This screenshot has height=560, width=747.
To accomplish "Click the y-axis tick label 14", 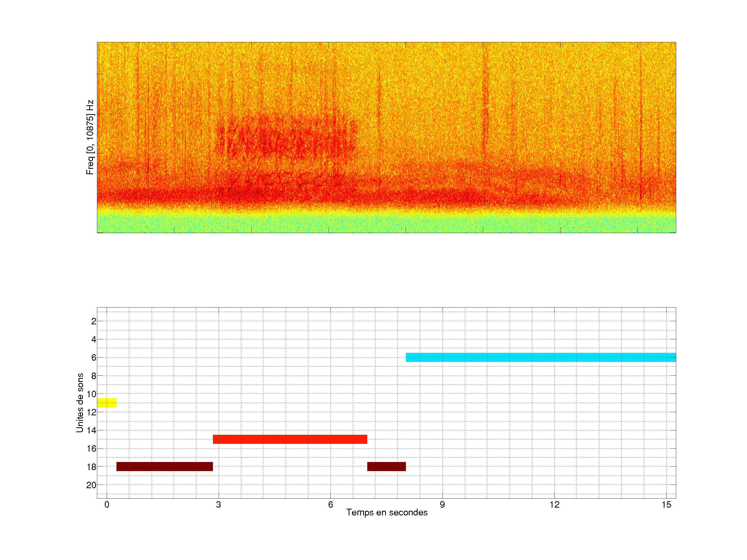I will [x=91, y=430].
